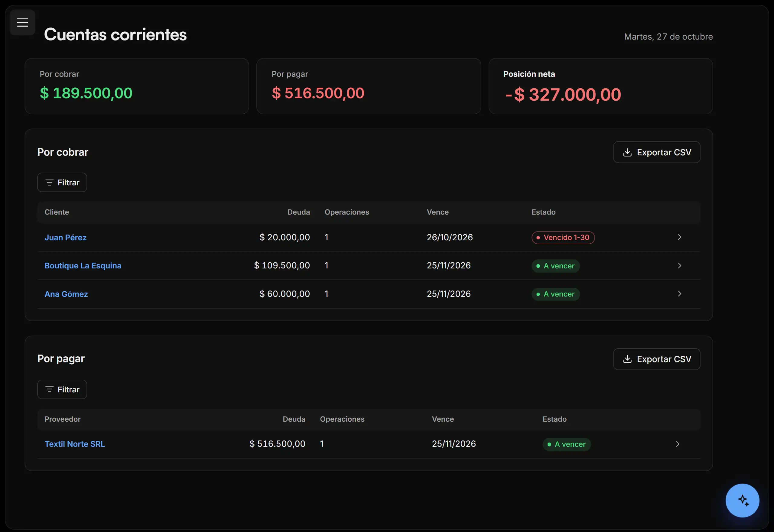Click the -$ 327.000,00 net position value
This screenshot has height=532, width=774.
click(x=563, y=95)
